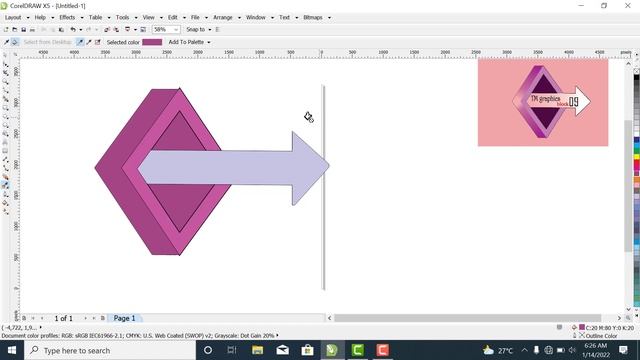Expand the arrow beside cursor coordinates
The width and height of the screenshot is (640, 360).
pos(40,327)
